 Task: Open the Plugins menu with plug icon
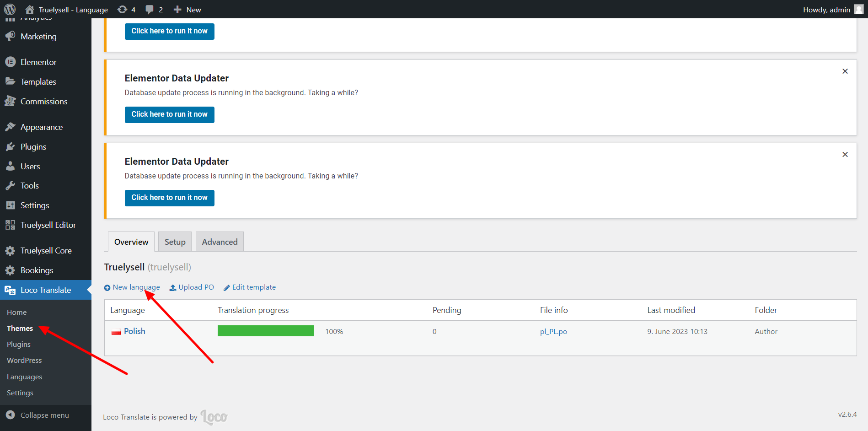pyautogui.click(x=10, y=147)
